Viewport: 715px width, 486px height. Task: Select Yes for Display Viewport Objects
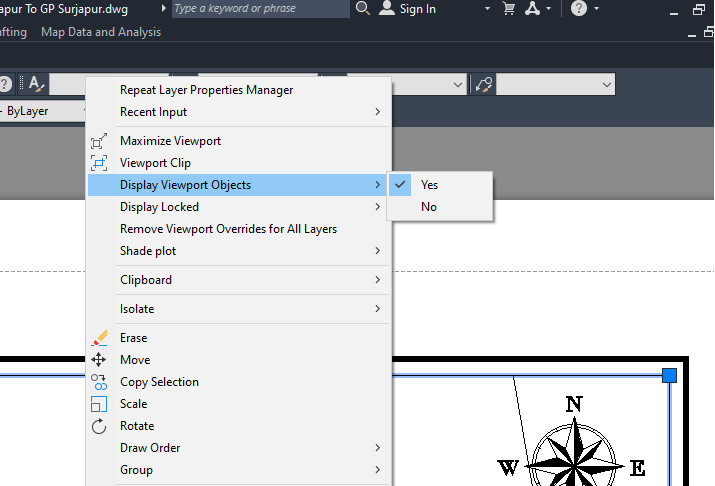(430, 185)
